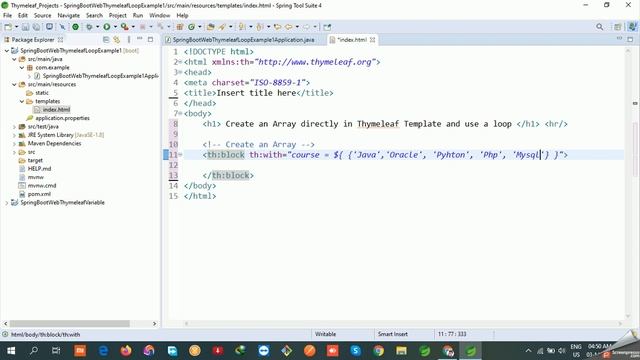This screenshot has height=360, width=640.
Task: Click the green Boot Dashboard icon
Action: click(x=76, y=27)
